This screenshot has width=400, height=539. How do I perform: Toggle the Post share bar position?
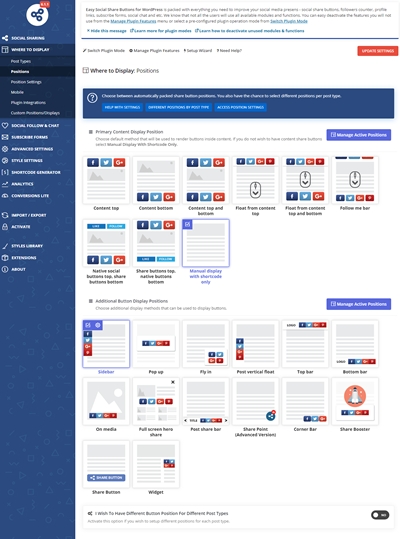click(206, 402)
